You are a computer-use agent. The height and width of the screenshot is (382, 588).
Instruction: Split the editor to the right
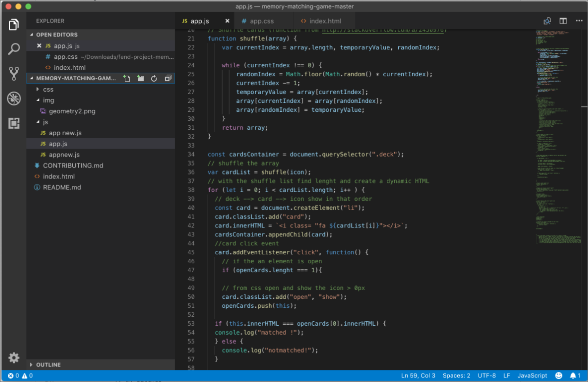click(563, 21)
